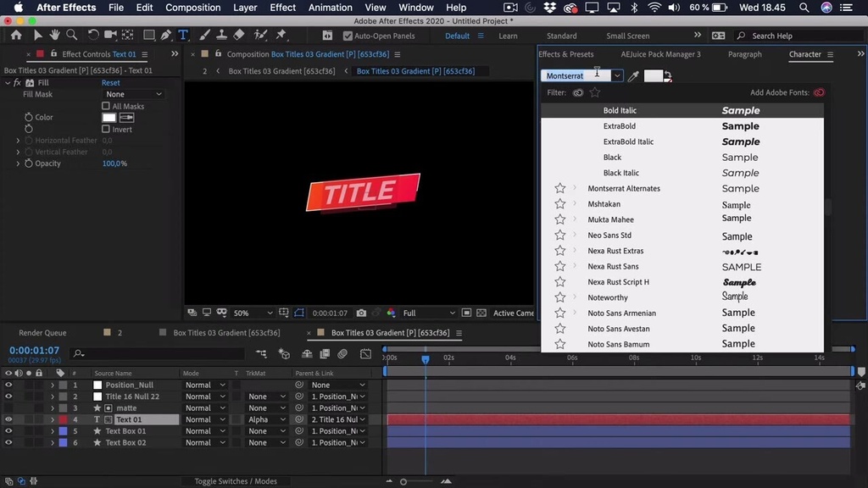Click the Motion Blur enable icon in timeline

click(342, 353)
